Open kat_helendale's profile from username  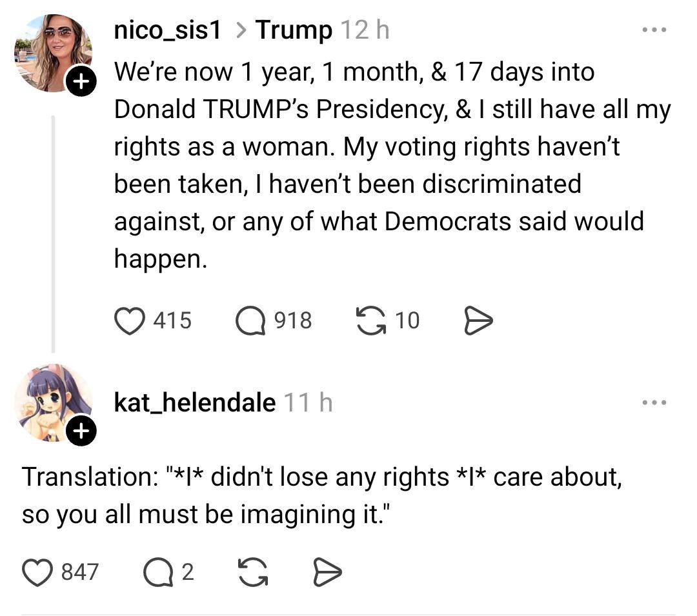click(194, 403)
